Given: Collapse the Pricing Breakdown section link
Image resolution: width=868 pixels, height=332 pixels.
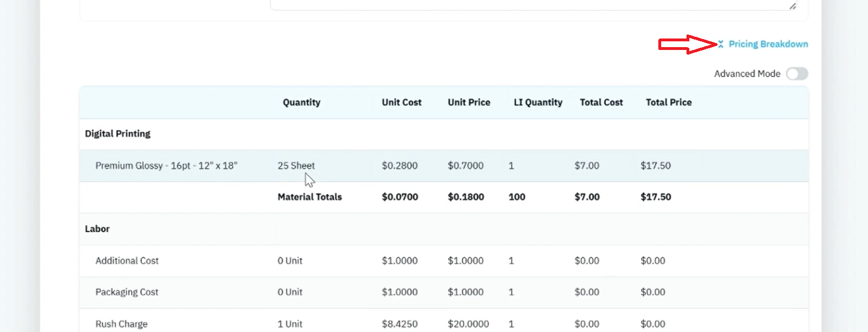Looking at the screenshot, I should [x=768, y=44].
